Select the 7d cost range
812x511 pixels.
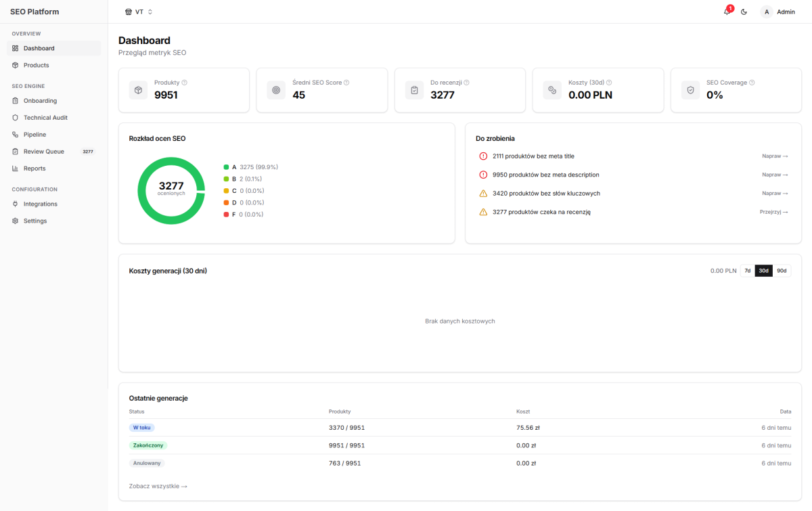pos(747,271)
